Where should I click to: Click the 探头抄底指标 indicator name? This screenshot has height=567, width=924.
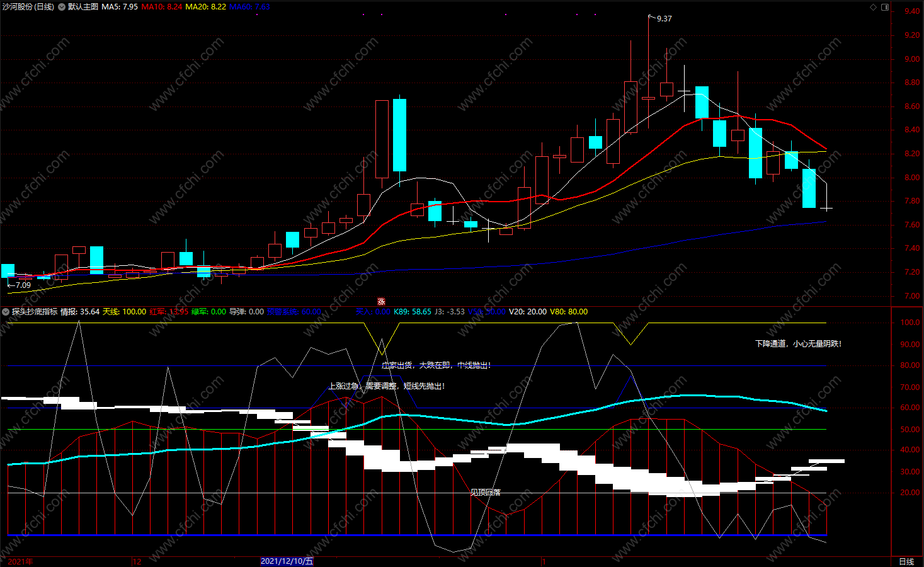pos(35,312)
